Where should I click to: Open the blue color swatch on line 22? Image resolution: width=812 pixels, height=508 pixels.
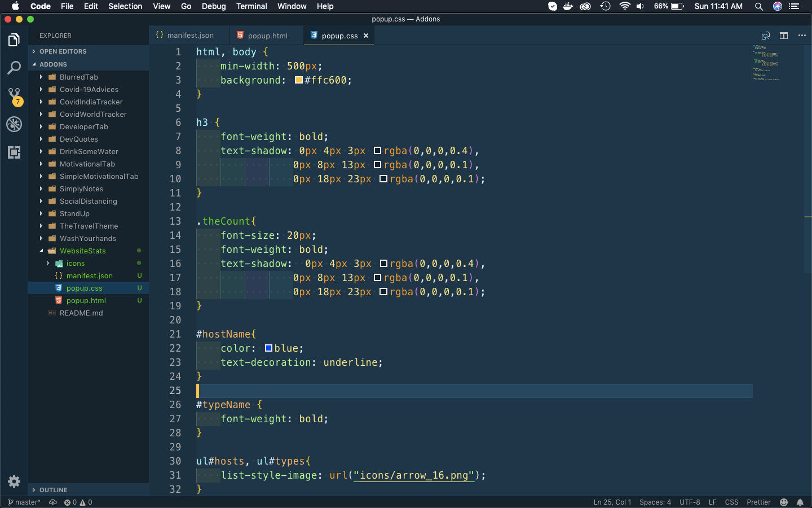point(268,348)
